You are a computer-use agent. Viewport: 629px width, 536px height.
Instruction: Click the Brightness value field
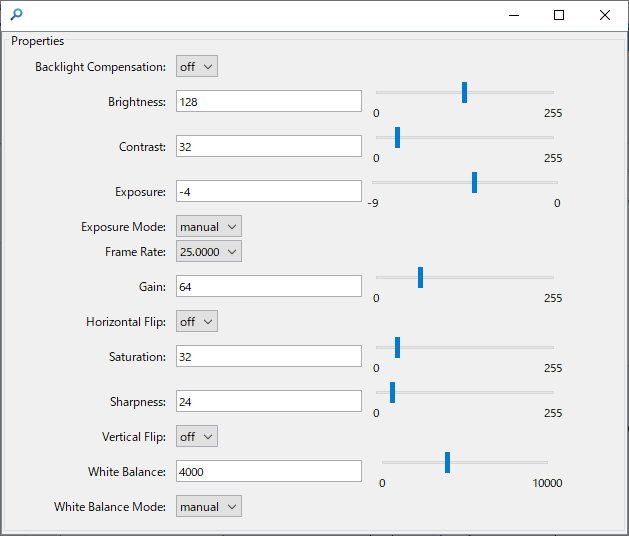pos(269,101)
